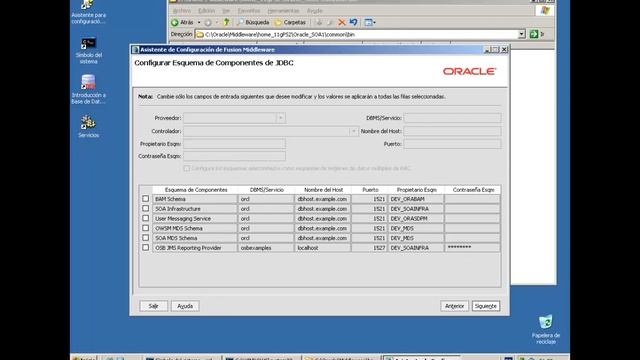Select the SOA MDS Schema name cell
The image size is (640, 360).
195,238
